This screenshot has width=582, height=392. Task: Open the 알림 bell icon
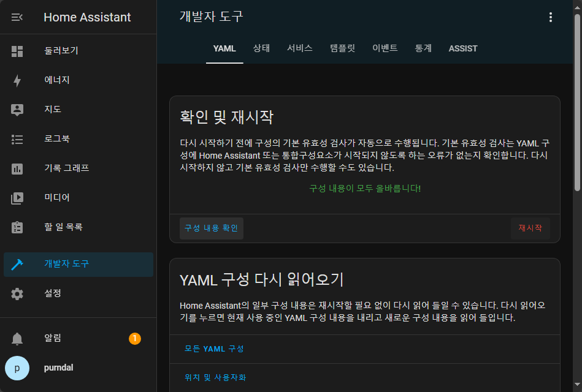(x=17, y=339)
